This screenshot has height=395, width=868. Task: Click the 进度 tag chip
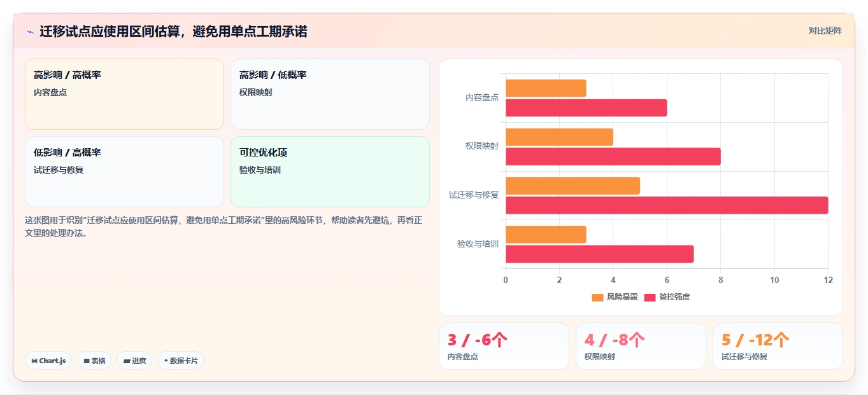(x=134, y=361)
